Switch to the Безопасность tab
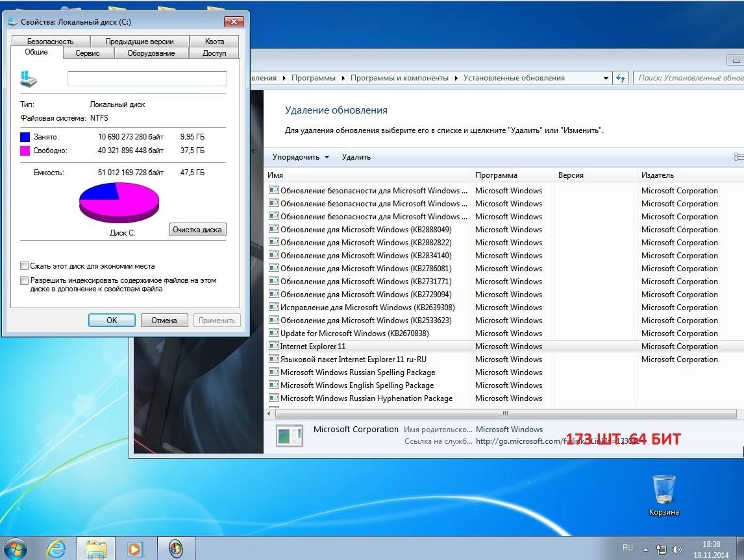The image size is (744, 560). (x=50, y=42)
